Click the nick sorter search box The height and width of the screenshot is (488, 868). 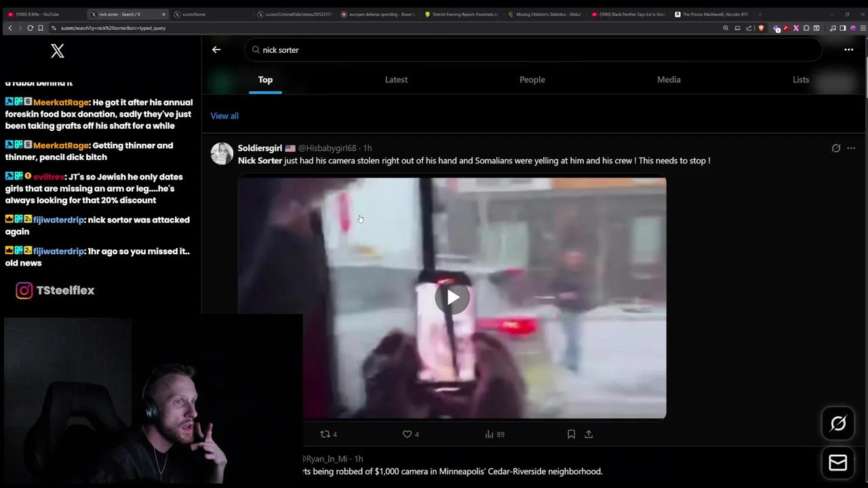[x=533, y=49]
